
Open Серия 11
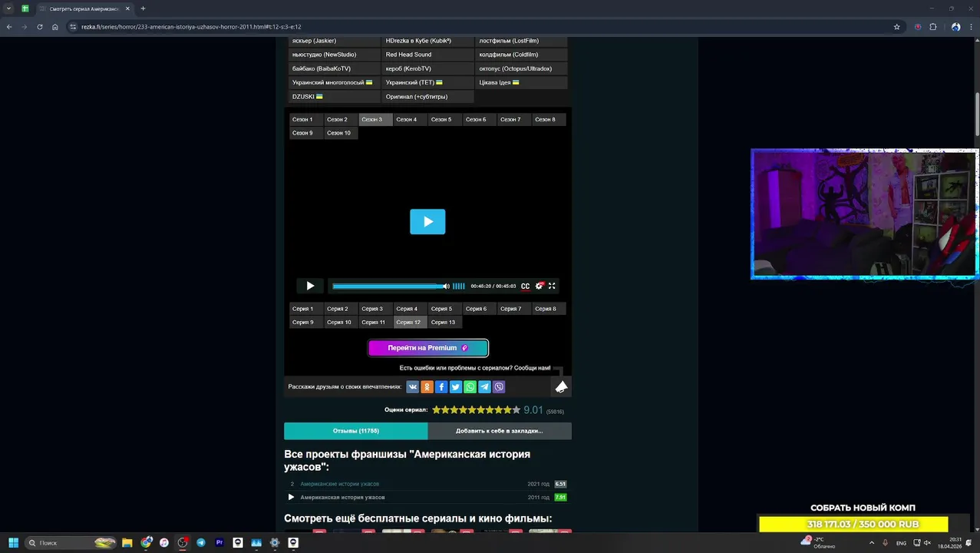[375, 323]
